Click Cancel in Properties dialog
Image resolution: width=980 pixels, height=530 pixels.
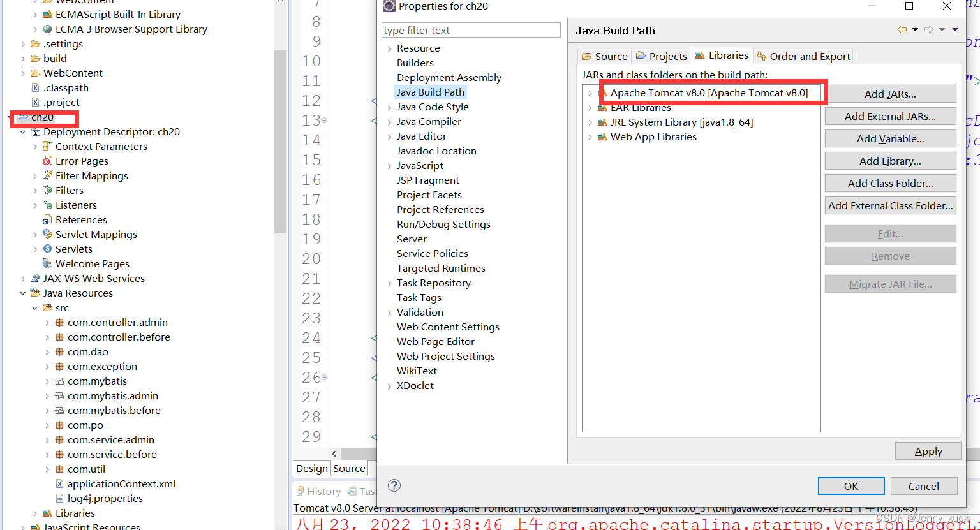(x=923, y=486)
